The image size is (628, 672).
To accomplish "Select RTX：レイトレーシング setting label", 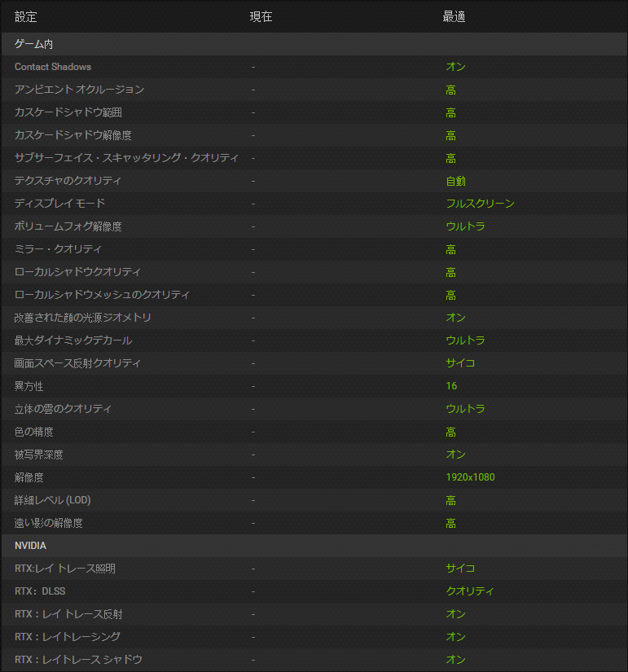I will pyautogui.click(x=68, y=637).
